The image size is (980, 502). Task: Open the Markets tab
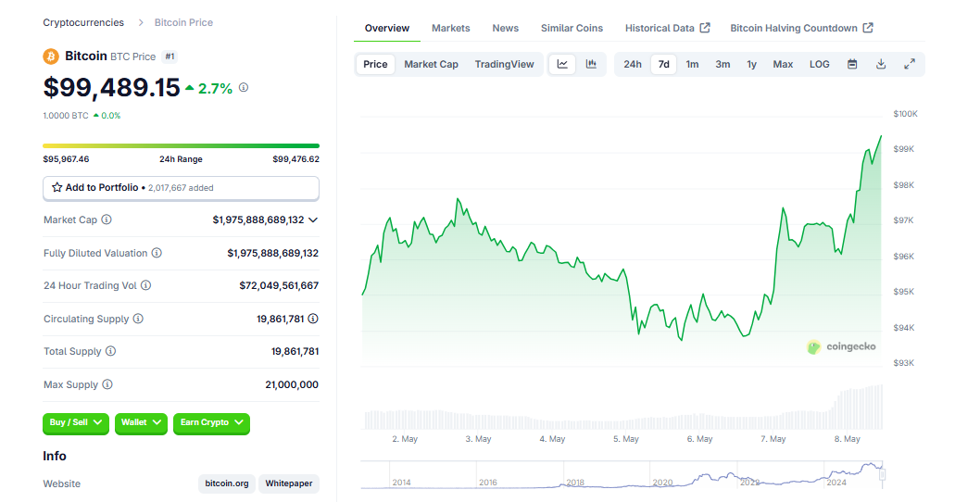(x=450, y=28)
